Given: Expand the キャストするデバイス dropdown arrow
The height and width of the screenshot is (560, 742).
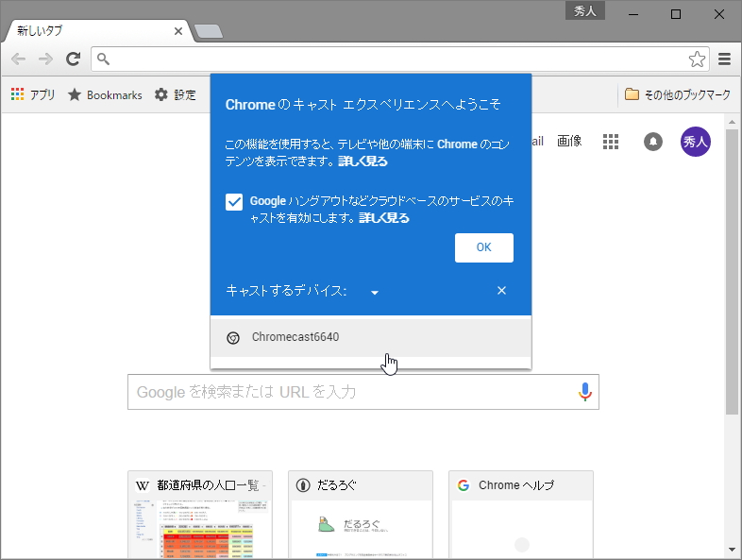Looking at the screenshot, I should 375,293.
